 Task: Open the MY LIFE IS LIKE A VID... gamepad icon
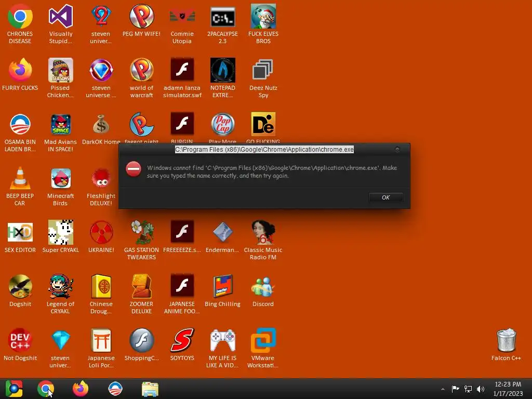(x=222, y=348)
